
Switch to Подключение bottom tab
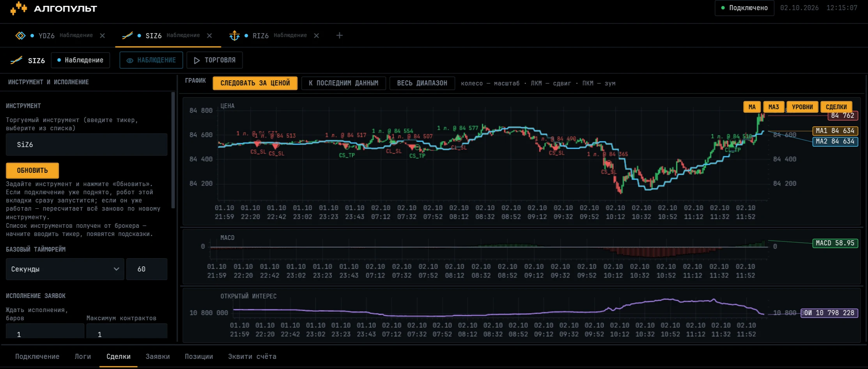tap(37, 357)
